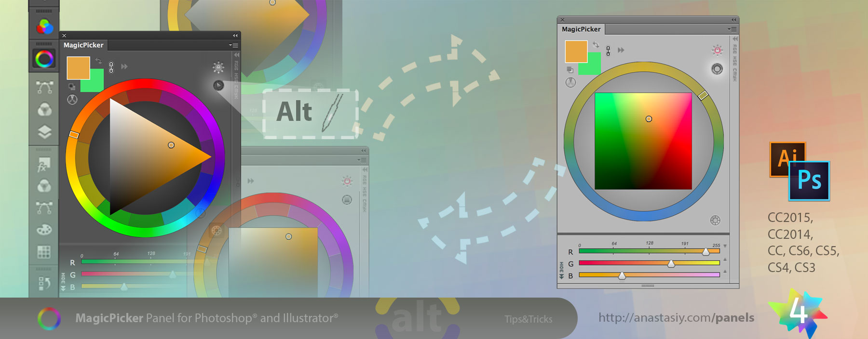Select MagicPicker tab in the dark panel

pos(83,45)
